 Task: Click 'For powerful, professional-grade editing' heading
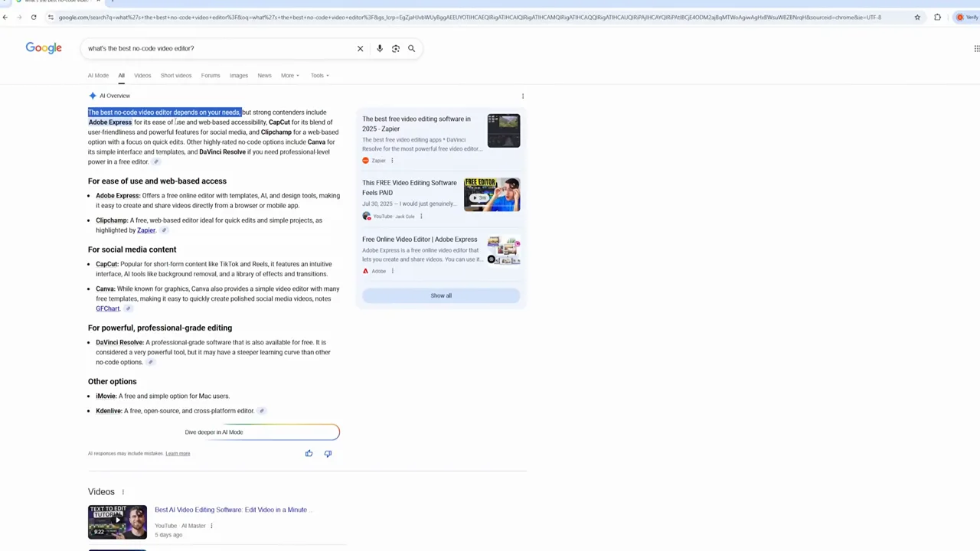point(160,328)
